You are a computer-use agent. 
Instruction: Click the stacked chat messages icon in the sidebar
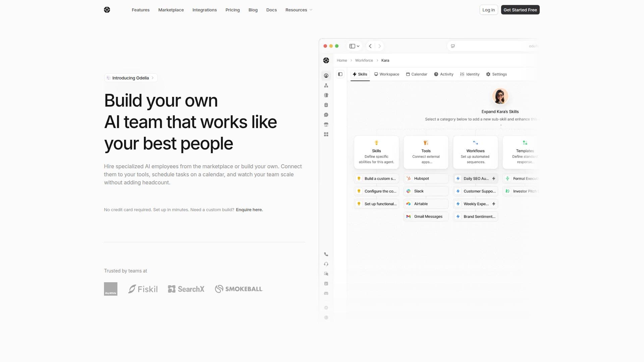pyautogui.click(x=326, y=274)
